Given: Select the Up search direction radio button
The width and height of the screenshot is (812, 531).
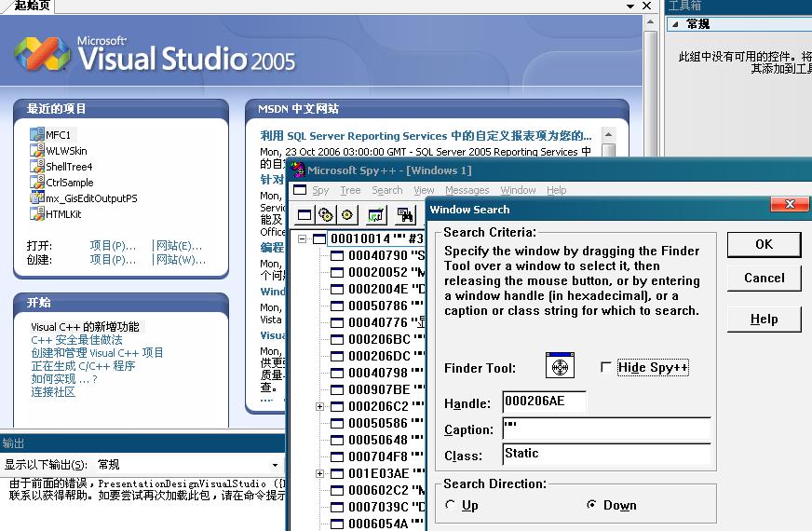Looking at the screenshot, I should tap(450, 505).
